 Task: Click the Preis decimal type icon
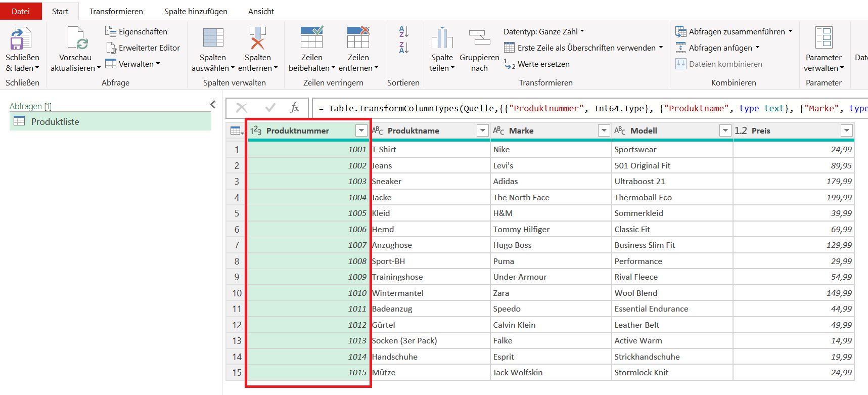click(741, 130)
